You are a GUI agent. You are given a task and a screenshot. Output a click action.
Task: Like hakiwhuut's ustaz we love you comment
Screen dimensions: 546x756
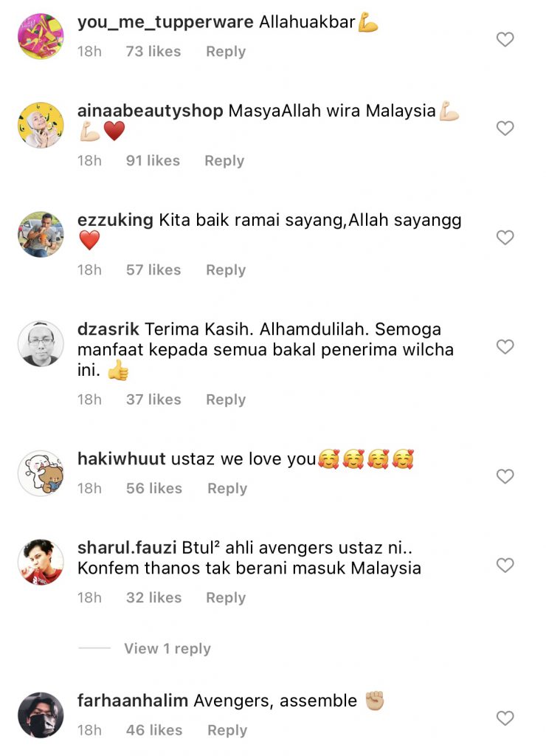tap(505, 476)
